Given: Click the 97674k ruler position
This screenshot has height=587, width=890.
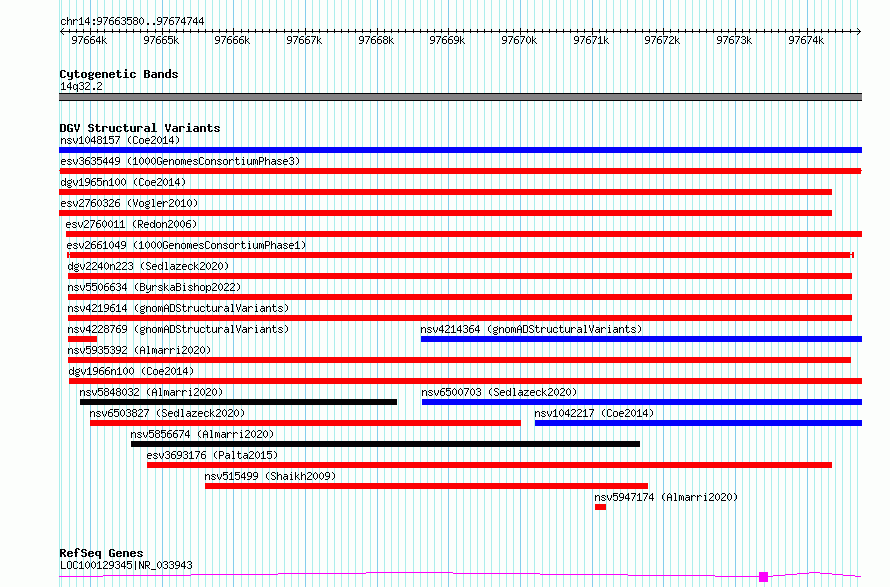Looking at the screenshot, I should click(x=806, y=40).
